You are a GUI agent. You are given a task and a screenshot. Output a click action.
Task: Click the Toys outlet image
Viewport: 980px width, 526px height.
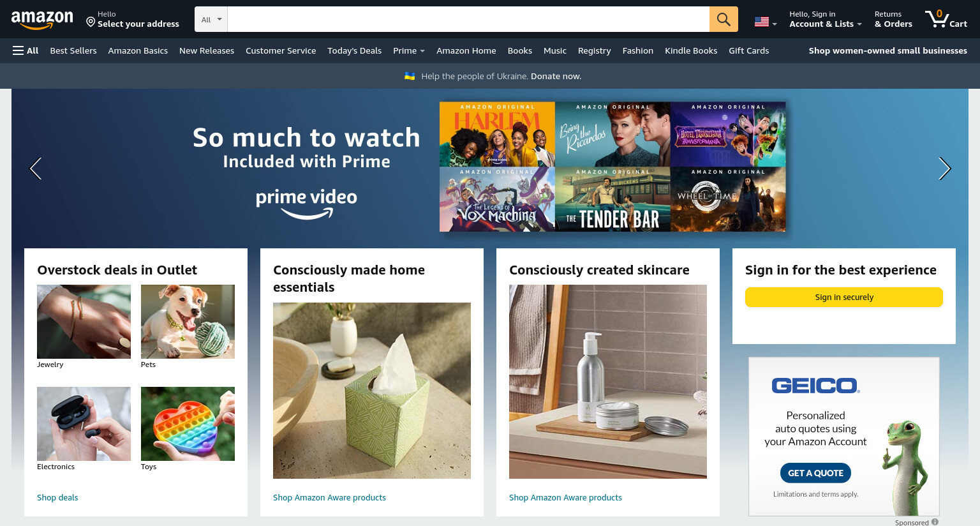coord(188,424)
